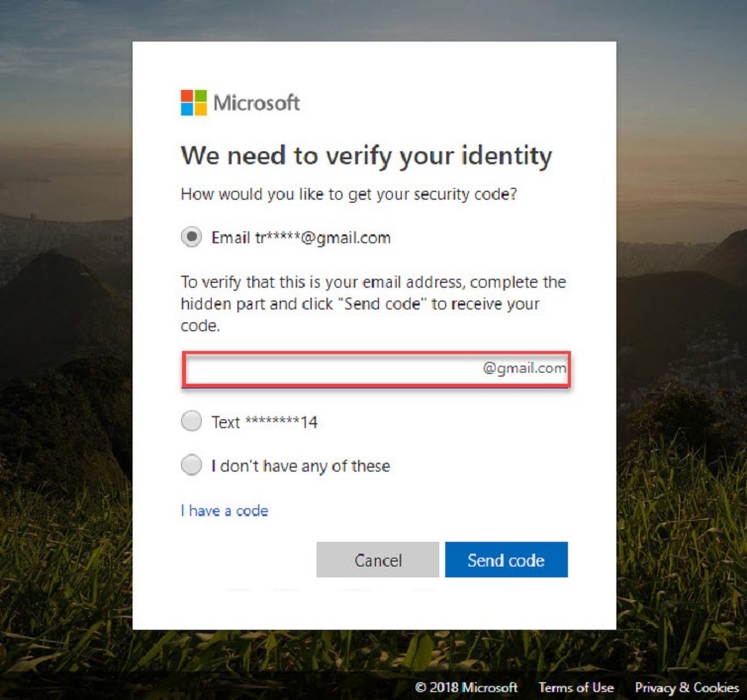Image resolution: width=747 pixels, height=700 pixels.
Task: Click the security code question text
Action: [348, 195]
